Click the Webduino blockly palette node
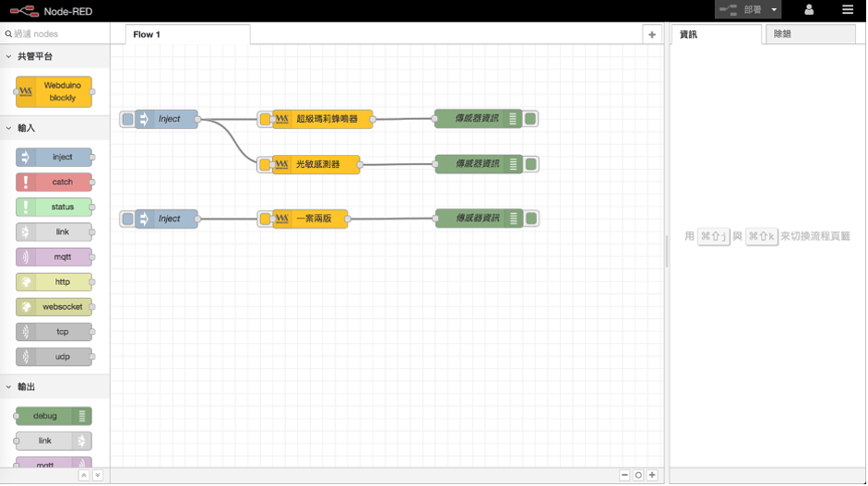Screen dimensions: 868x486 [x=54, y=92]
